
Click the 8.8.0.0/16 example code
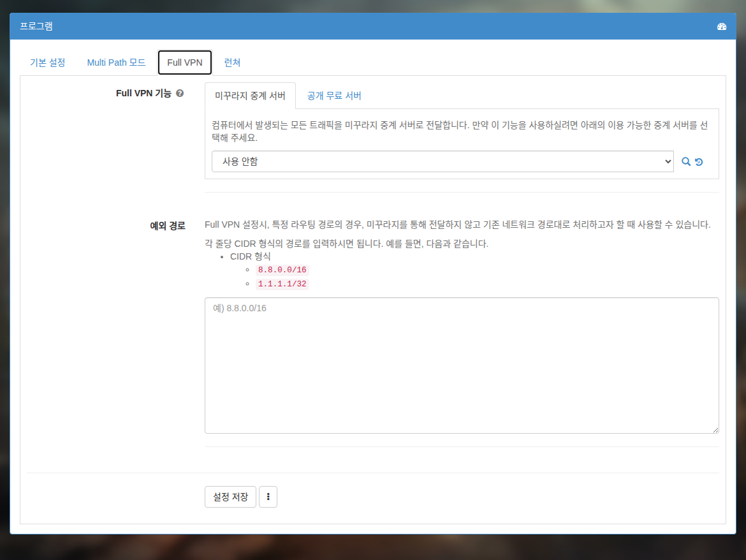[282, 270]
